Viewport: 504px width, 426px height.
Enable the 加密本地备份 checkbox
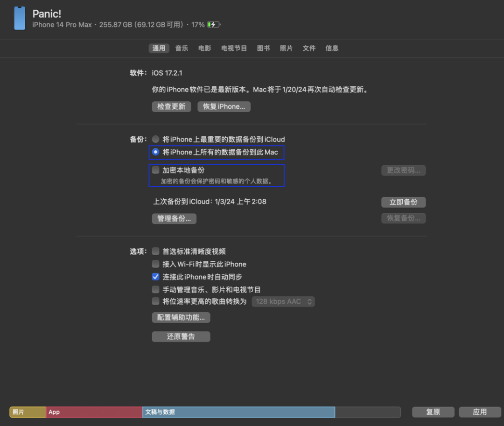[x=155, y=170]
